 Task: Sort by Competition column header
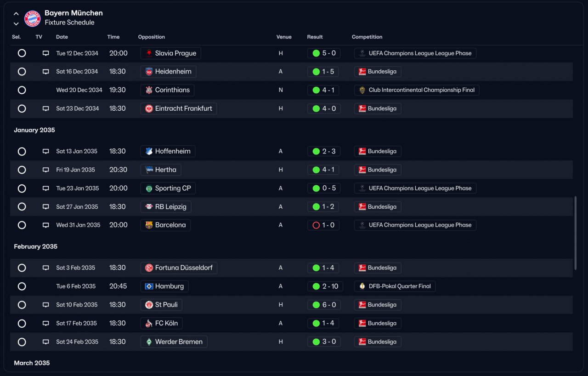click(367, 37)
